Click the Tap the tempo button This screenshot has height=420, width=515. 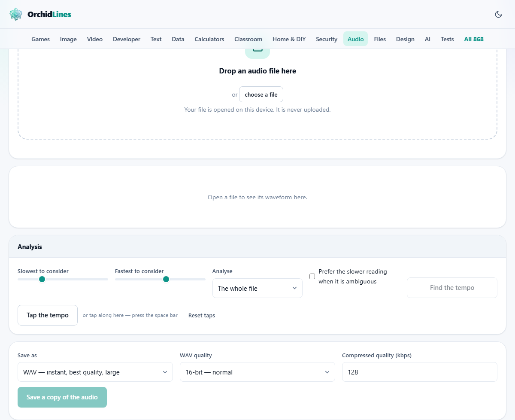[x=48, y=315]
